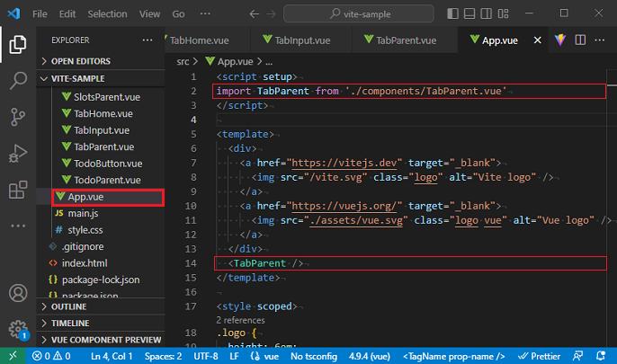This screenshot has height=364, width=617.
Task: Open Explorer Views and More Actions ellipsis
Action: [148, 40]
